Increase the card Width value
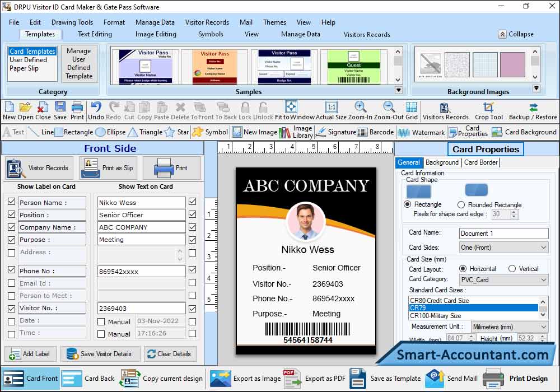Screen dimensions: 560x392 (472, 337)
